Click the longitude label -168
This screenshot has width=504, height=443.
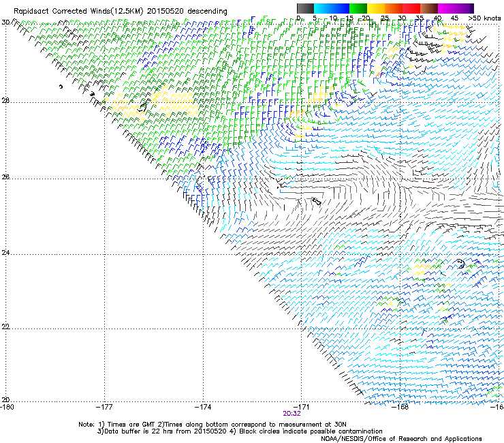400,407
